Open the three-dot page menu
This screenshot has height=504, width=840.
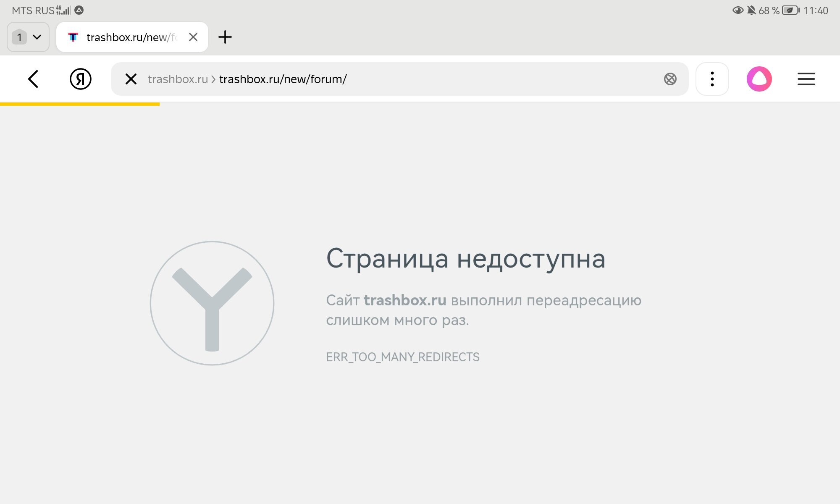tap(712, 79)
